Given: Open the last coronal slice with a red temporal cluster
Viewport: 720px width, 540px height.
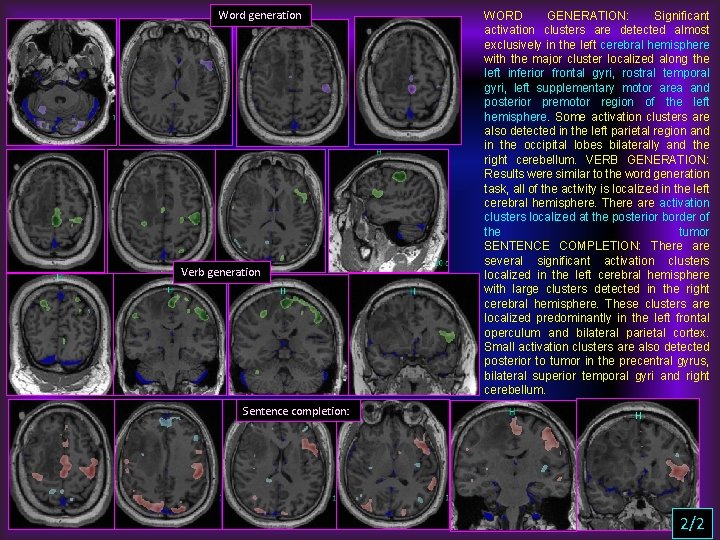Looking at the screenshot, I should tap(638, 464).
